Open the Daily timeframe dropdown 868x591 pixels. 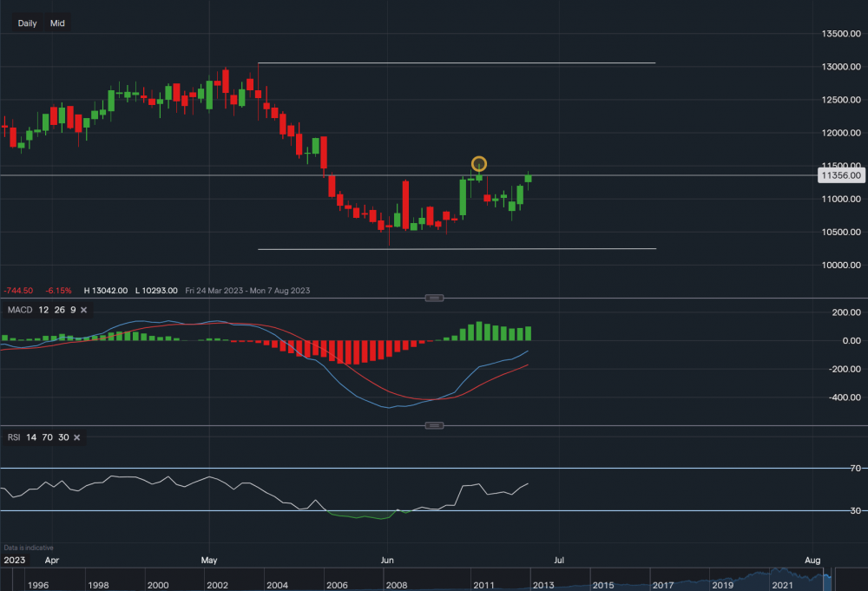[x=27, y=23]
